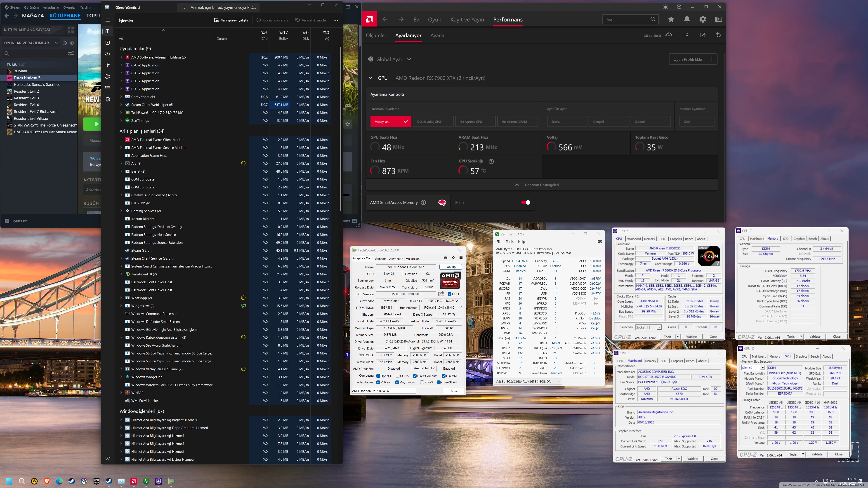The height and width of the screenshot is (488, 868).
Task: Switch to Oyun tab in AMD Software
Action: [x=434, y=19]
